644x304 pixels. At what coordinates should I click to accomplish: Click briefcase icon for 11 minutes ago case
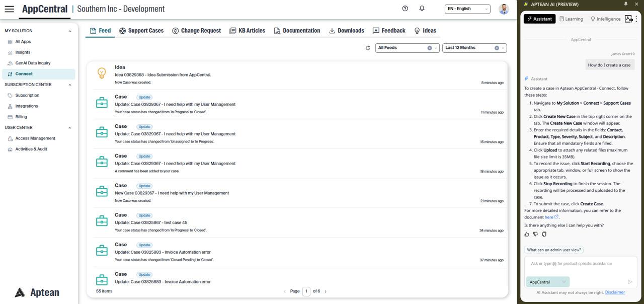pyautogui.click(x=102, y=103)
